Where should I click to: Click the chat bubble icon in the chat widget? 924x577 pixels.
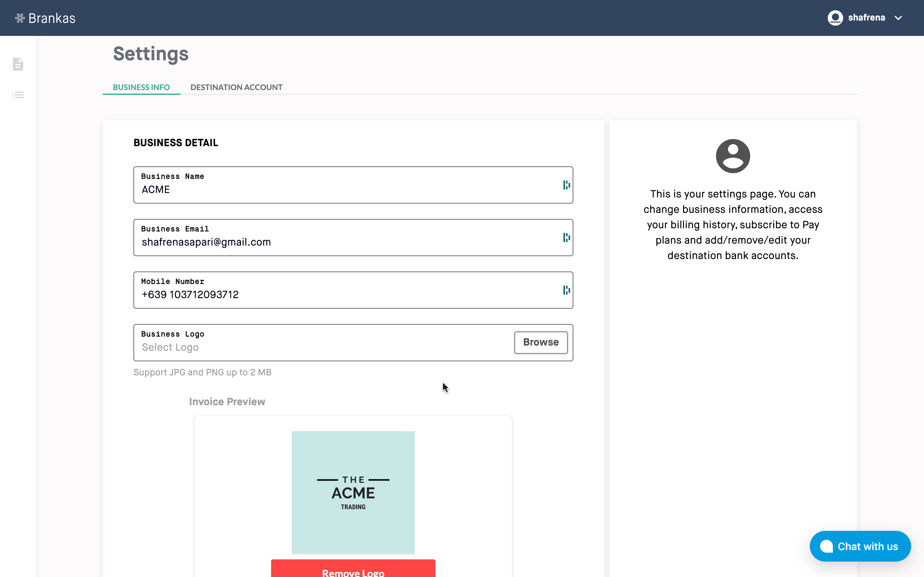pyautogui.click(x=826, y=546)
